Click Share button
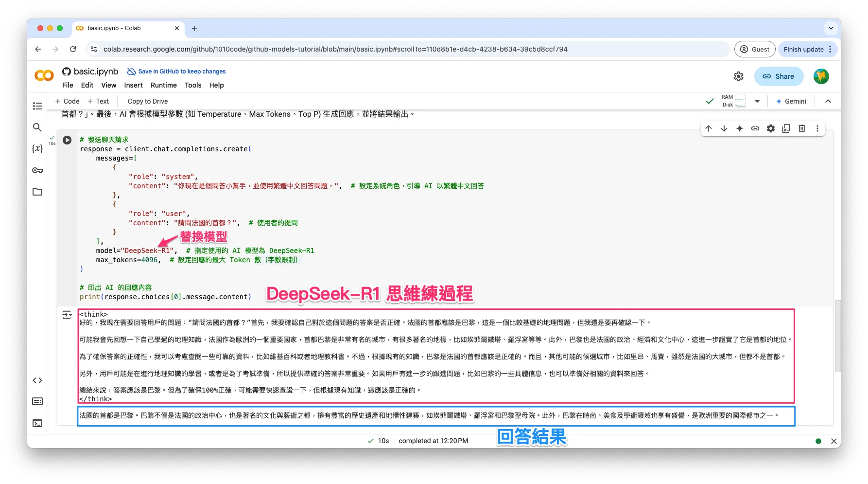868x484 pixels. click(779, 76)
